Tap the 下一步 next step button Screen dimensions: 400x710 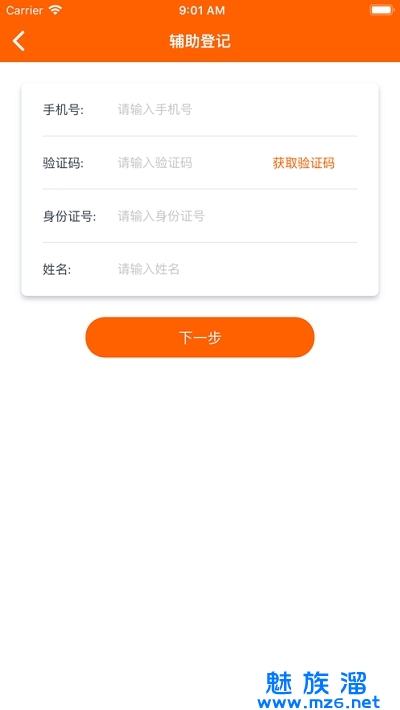point(200,337)
